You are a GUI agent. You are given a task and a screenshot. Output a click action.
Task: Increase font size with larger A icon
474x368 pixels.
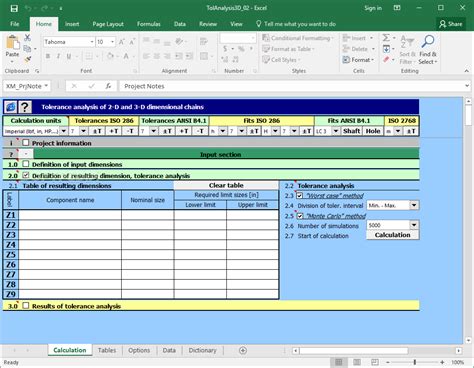122,42
